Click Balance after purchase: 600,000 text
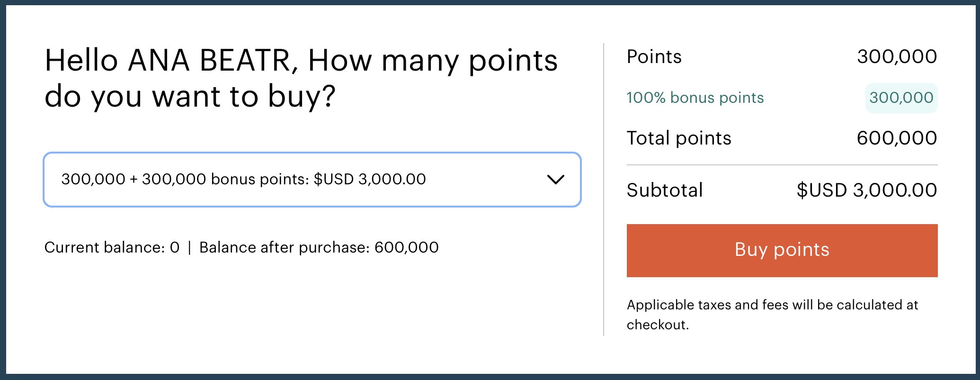Image resolution: width=980 pixels, height=380 pixels. 319,247
